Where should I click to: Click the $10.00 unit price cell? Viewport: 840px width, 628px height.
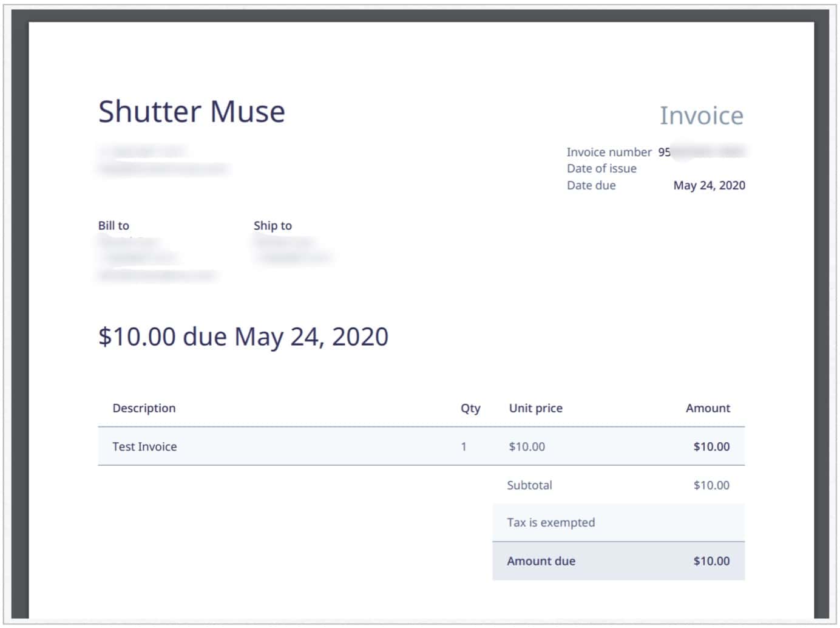click(x=526, y=446)
